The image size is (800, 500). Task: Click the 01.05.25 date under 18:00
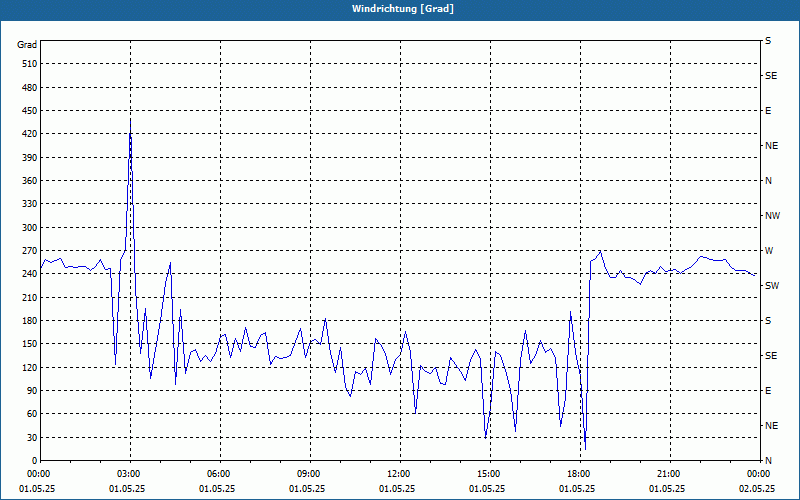coord(578,489)
